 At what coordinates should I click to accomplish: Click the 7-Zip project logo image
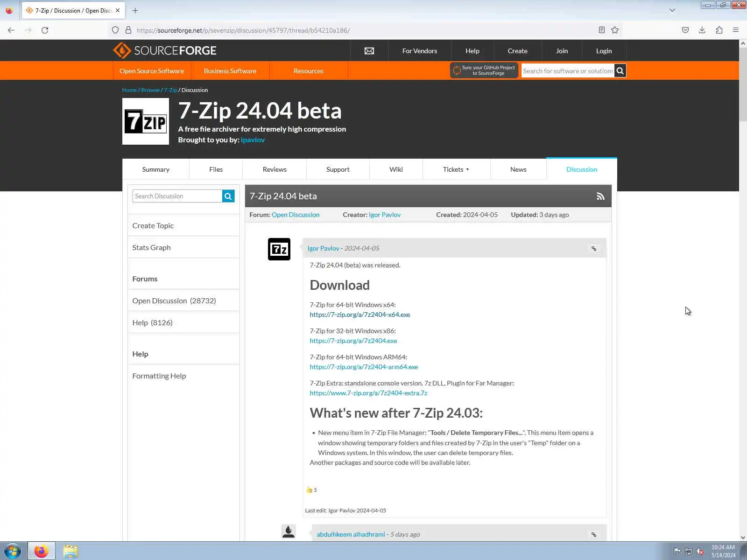(146, 121)
